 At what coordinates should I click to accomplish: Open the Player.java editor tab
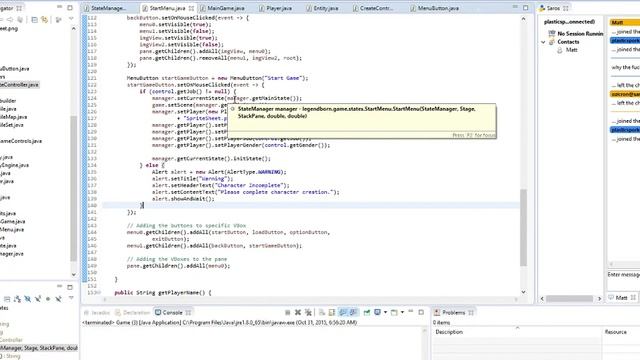(275, 8)
